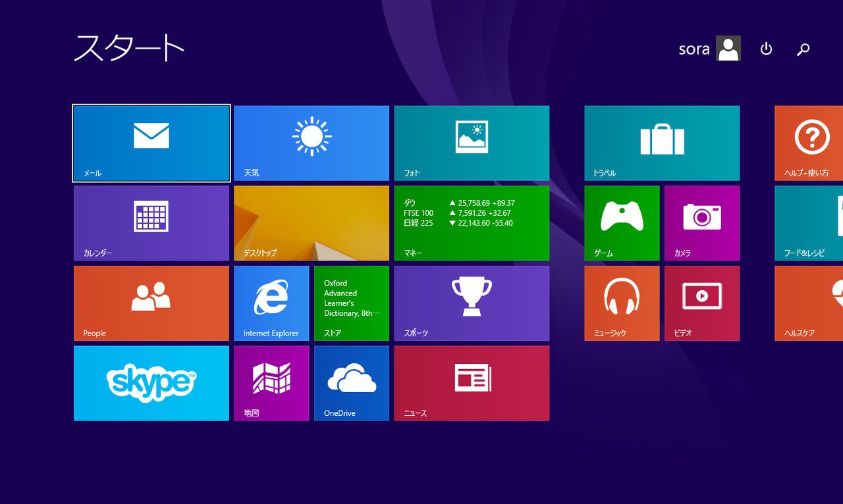843x504 pixels.
Task: Open the Calendar (カレンダー) tile
Action: (151, 223)
